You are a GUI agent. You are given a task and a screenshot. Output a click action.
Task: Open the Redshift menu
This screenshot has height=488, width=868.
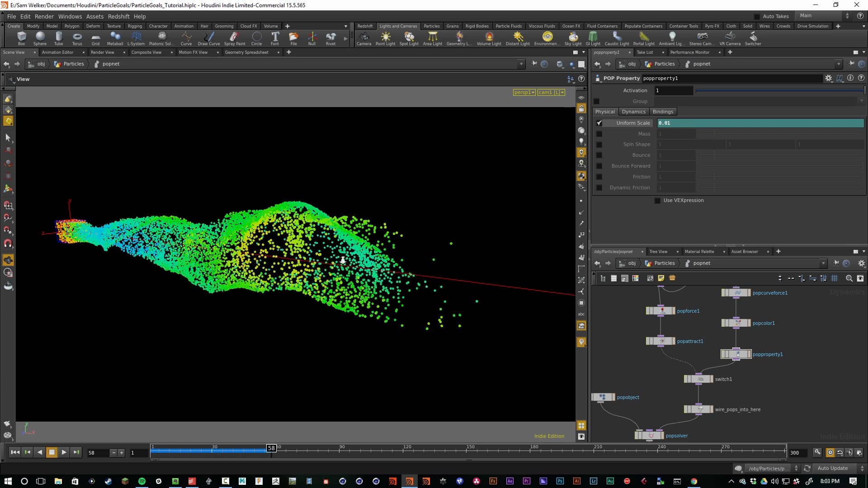coord(118,16)
